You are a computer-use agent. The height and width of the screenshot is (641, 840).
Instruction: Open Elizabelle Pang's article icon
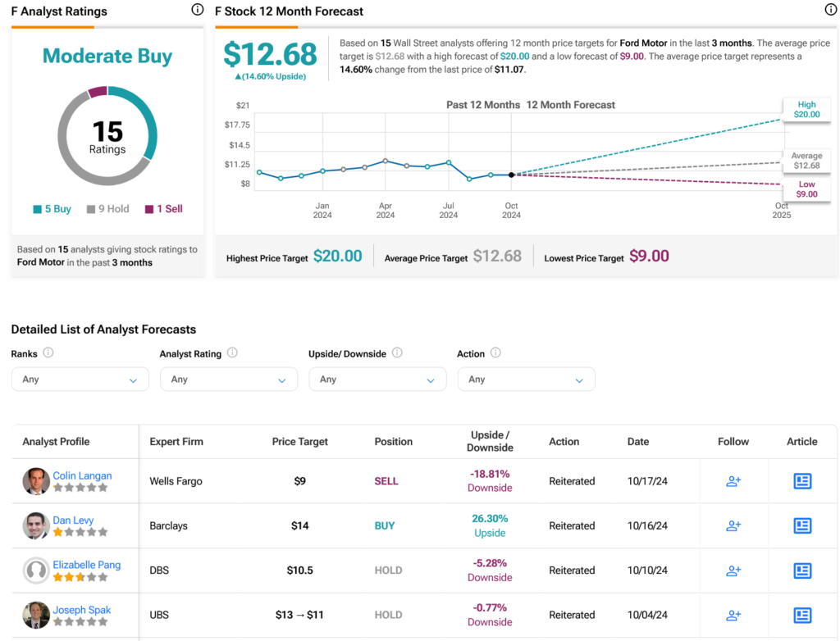(802, 571)
